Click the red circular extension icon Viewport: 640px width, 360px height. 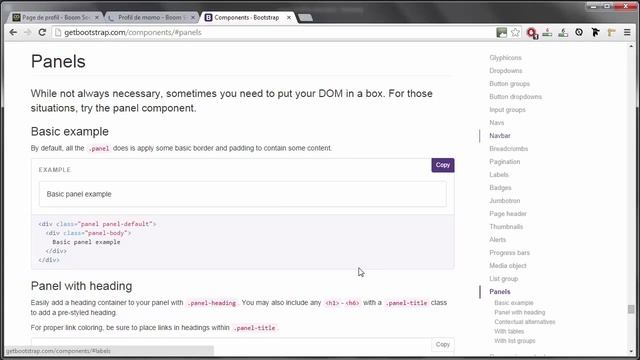[532, 33]
